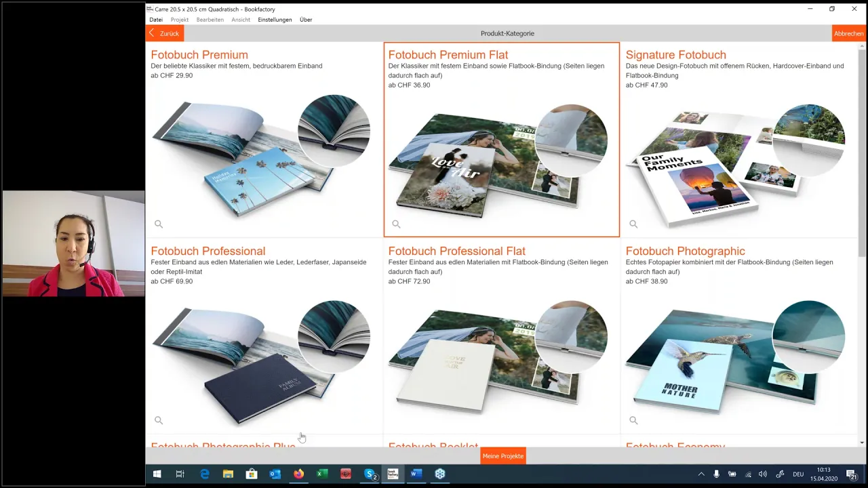The width and height of the screenshot is (868, 488).
Task: Launch Microsoft Edge from taskbar
Action: (x=204, y=474)
